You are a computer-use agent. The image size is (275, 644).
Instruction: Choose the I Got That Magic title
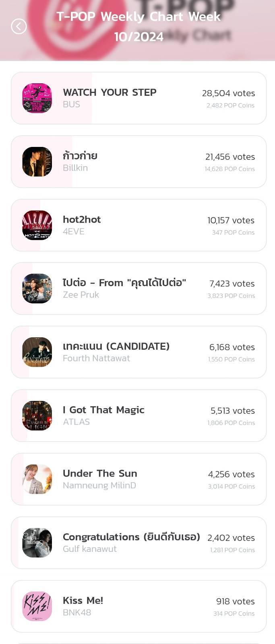[x=103, y=410]
